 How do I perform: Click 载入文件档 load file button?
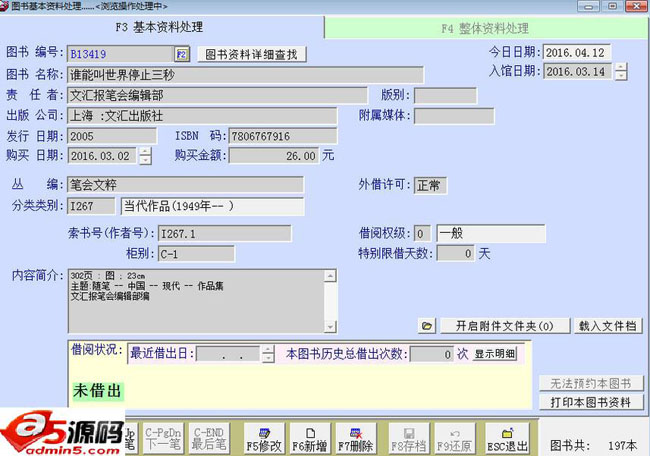[608, 326]
